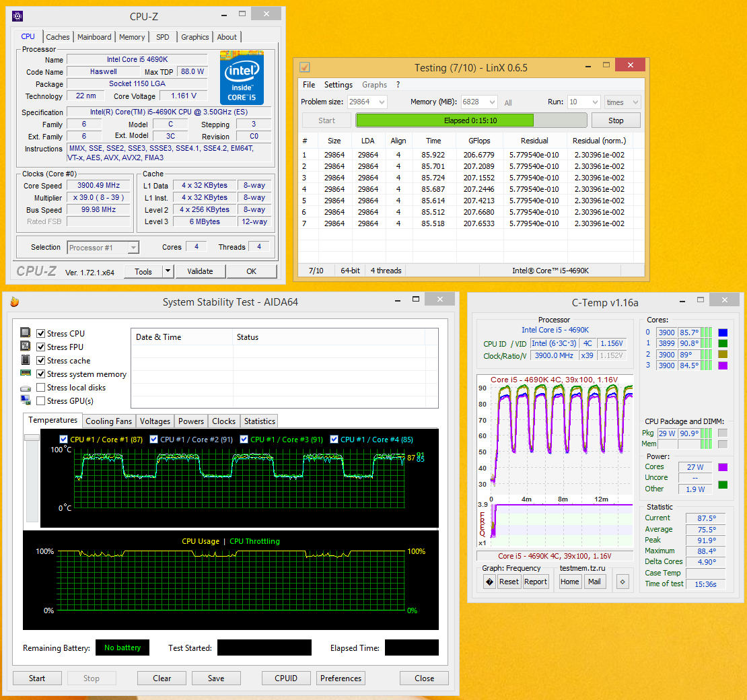Click the LinX checkmark icon in title bar

[x=305, y=67]
